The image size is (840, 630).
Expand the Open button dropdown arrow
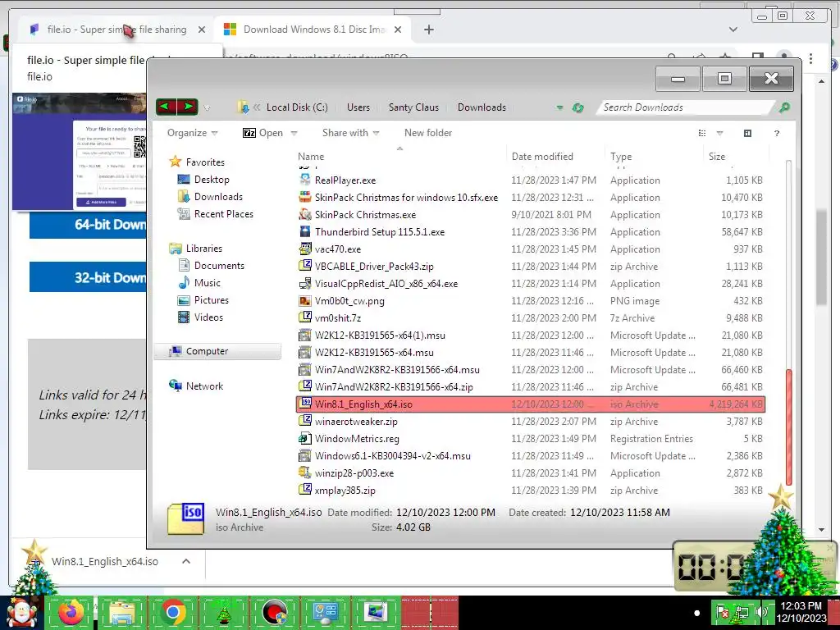click(294, 134)
